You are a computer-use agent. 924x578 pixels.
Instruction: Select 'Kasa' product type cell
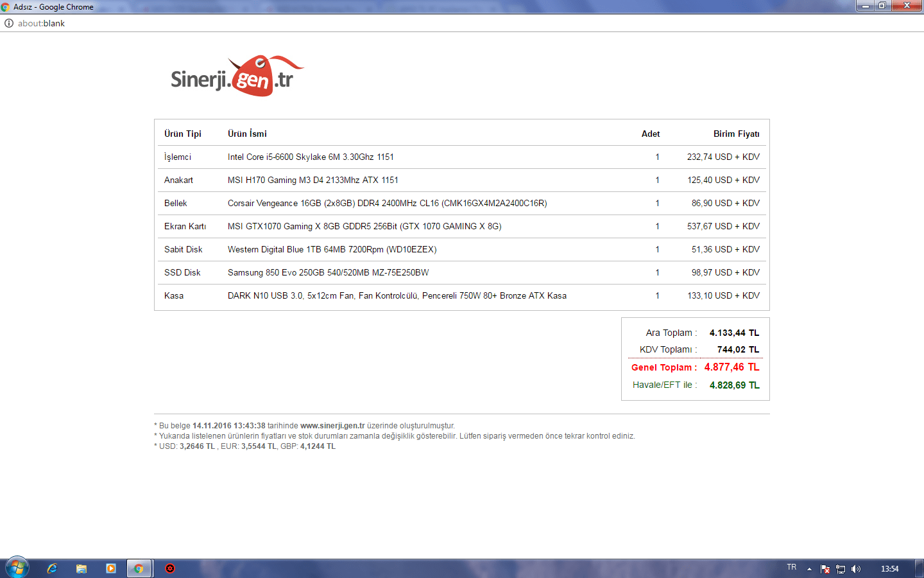point(174,295)
